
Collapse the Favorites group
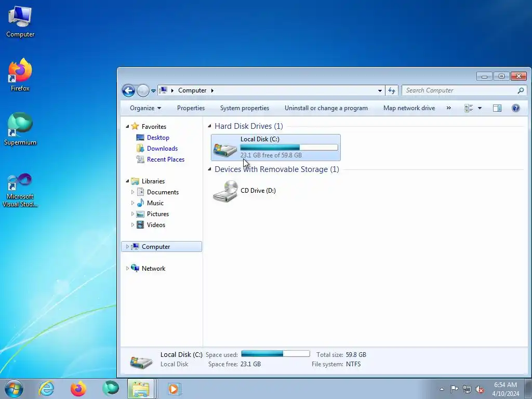[x=127, y=127]
